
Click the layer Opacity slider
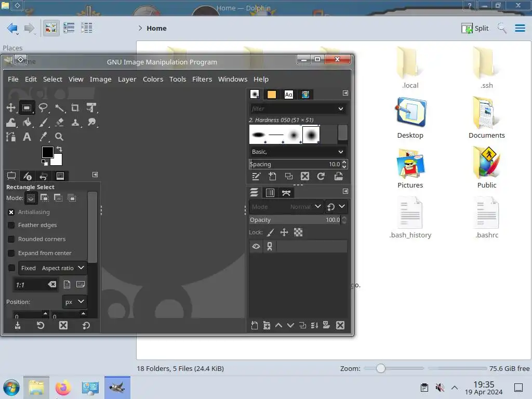tap(295, 220)
